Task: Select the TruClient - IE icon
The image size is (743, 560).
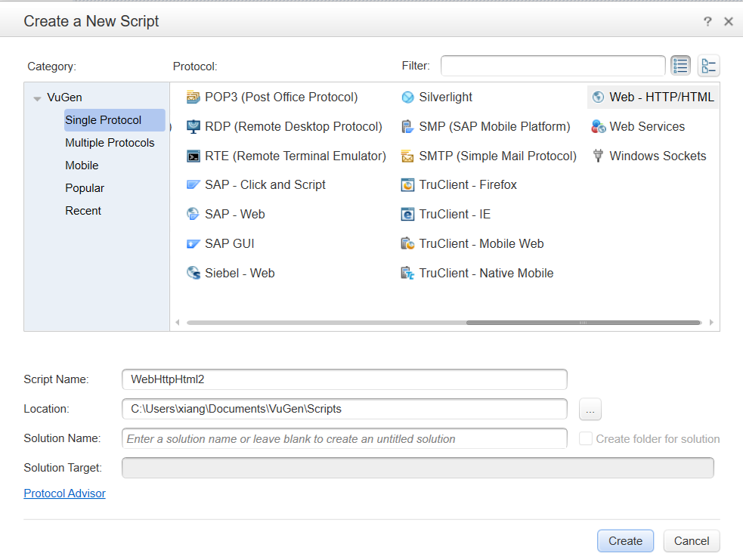Action: click(407, 214)
